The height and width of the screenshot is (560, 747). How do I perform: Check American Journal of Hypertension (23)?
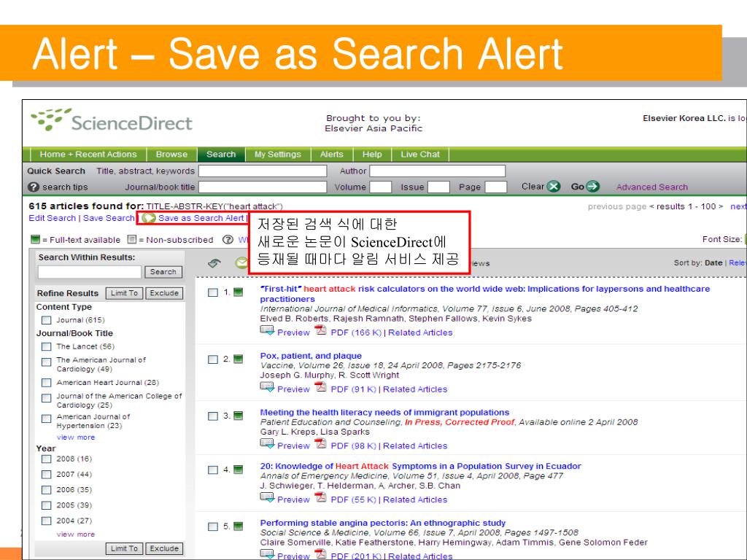[x=46, y=419]
